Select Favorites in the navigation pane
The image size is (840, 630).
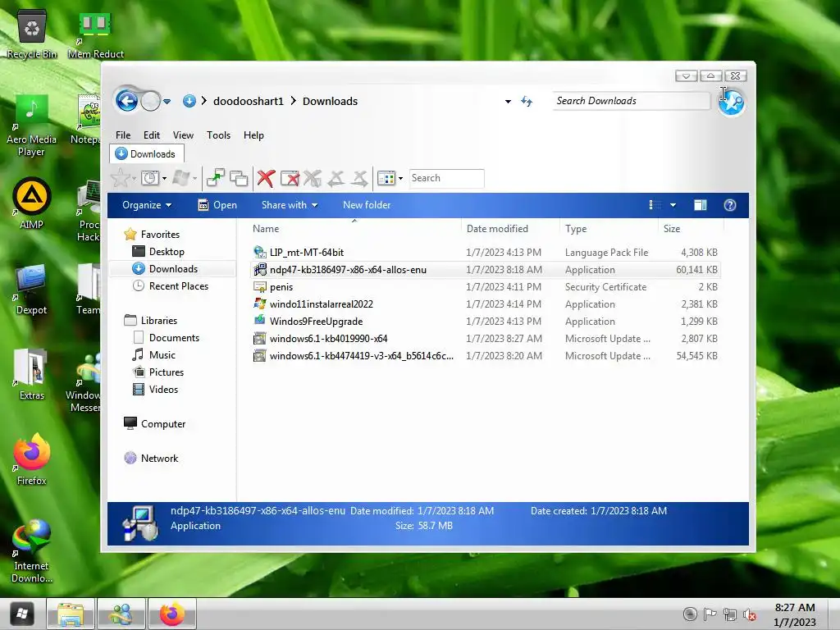coord(160,234)
